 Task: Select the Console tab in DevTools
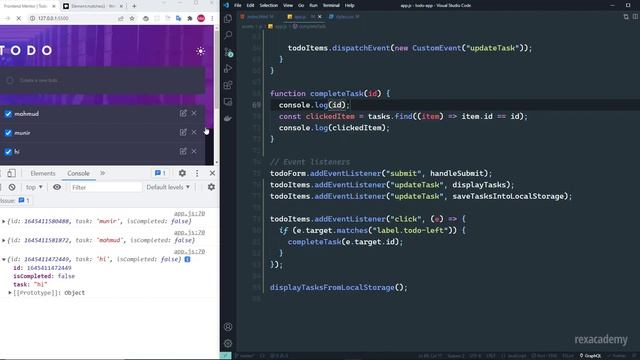(x=78, y=173)
